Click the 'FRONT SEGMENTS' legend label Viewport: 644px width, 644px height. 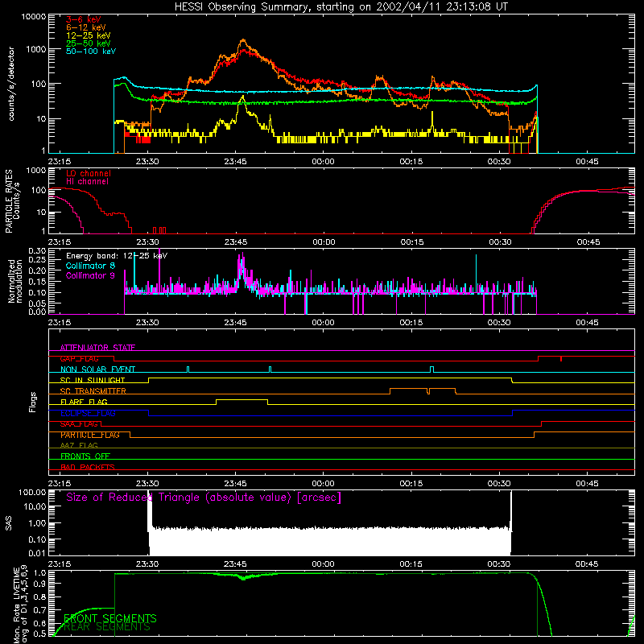[110, 618]
